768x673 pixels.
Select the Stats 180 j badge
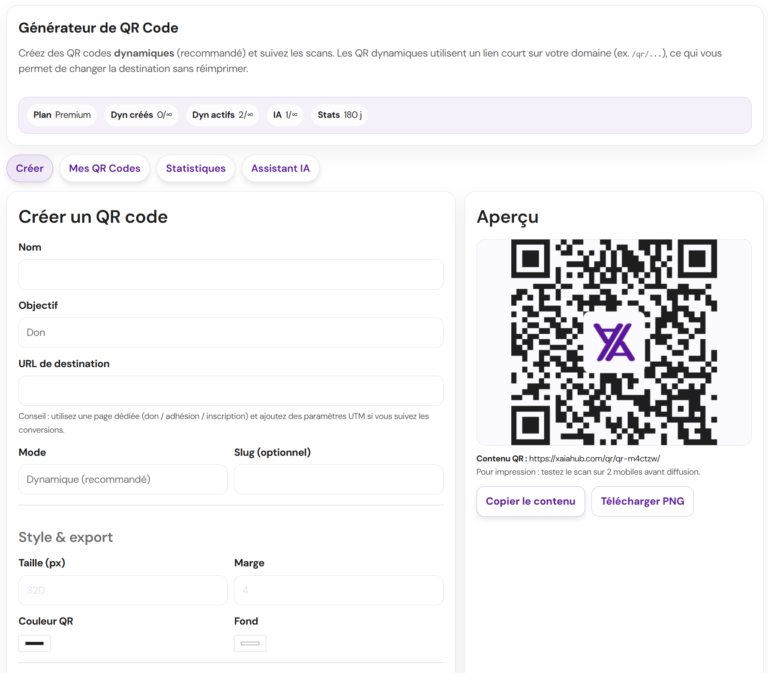339,115
